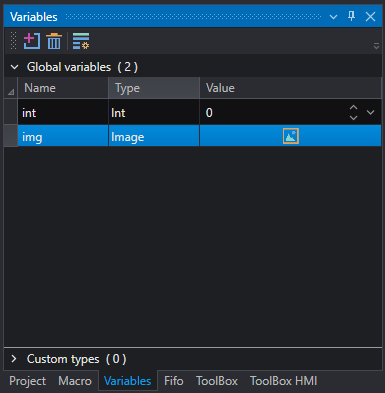Select the img row header
The height and width of the screenshot is (393, 385).
click(11, 136)
